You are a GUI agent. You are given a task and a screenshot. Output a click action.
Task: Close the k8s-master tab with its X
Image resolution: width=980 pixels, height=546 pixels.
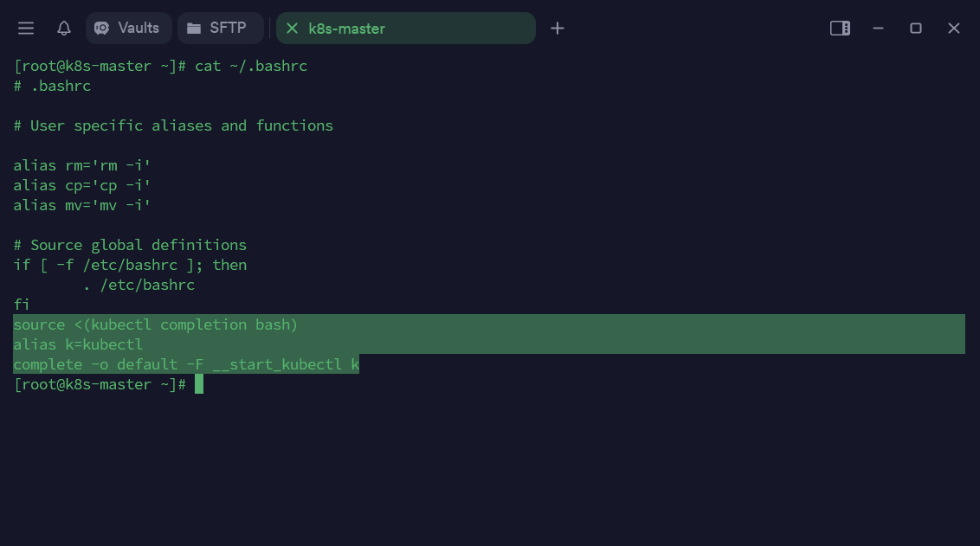[292, 29]
